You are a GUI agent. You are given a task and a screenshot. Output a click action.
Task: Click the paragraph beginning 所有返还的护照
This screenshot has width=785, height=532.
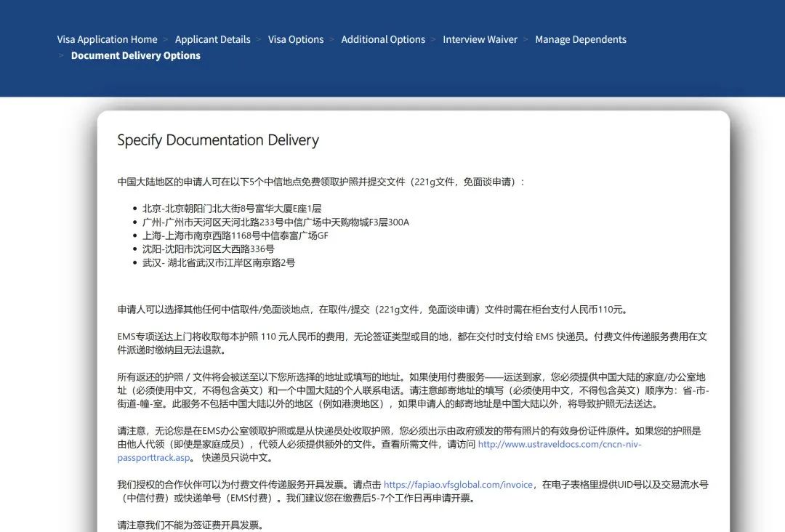point(413,390)
